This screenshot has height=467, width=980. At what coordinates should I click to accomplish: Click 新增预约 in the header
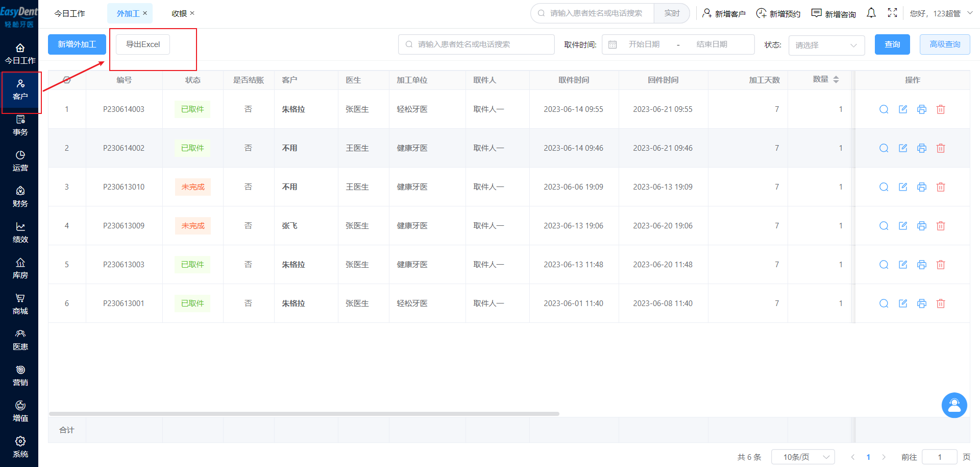[778, 13]
